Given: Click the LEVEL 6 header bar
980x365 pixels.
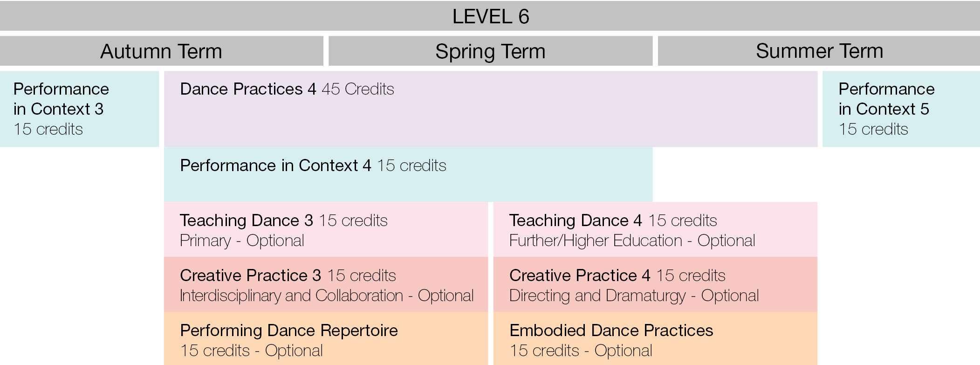Looking at the screenshot, I should (x=490, y=17).
